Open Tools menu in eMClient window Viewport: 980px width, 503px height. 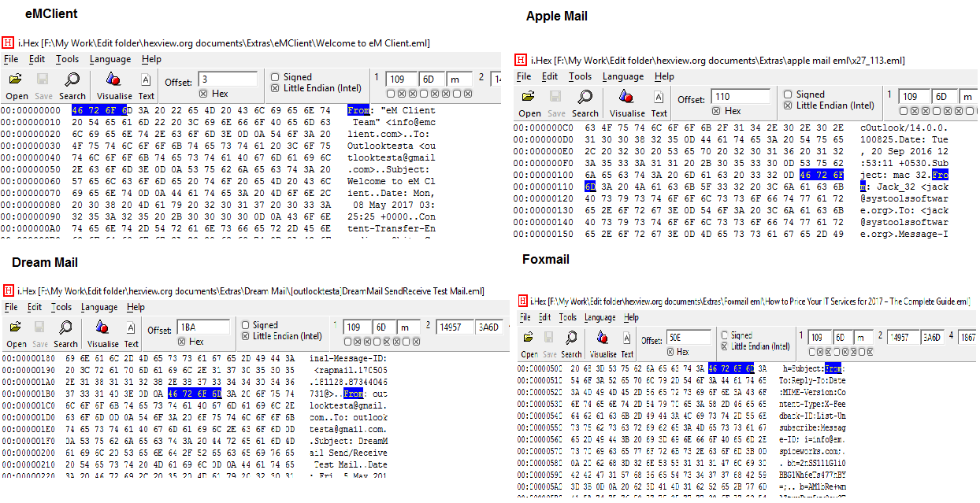coord(67,59)
